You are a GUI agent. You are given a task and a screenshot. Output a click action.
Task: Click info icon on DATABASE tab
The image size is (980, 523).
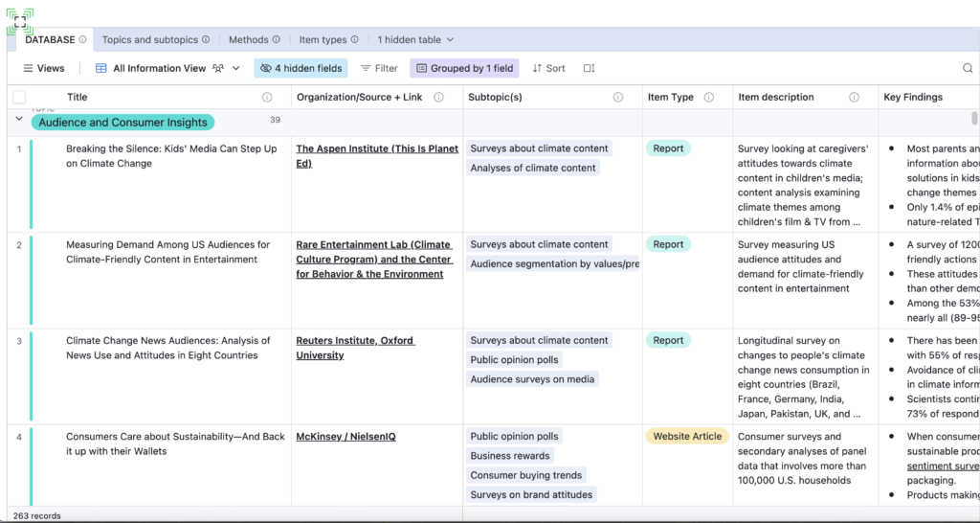83,40
